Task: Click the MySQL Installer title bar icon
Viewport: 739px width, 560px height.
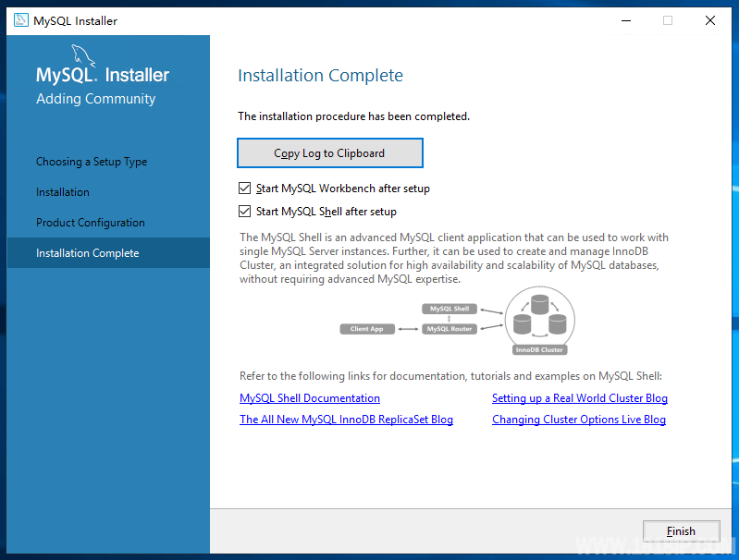Action: point(20,20)
